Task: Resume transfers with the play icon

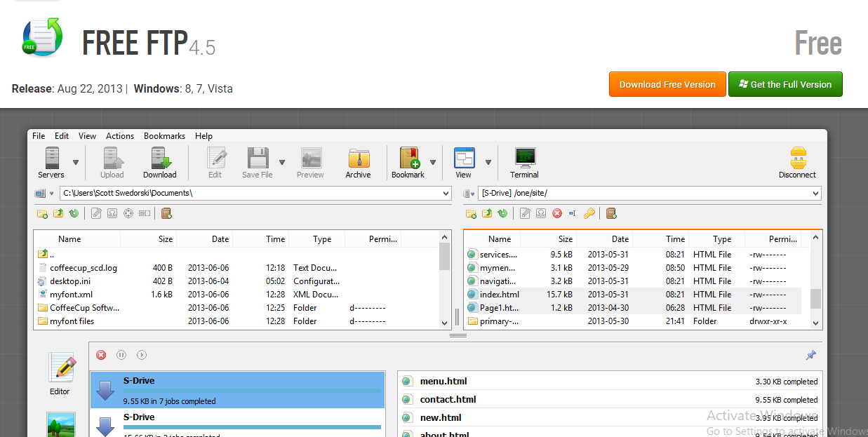Action: pyautogui.click(x=142, y=355)
